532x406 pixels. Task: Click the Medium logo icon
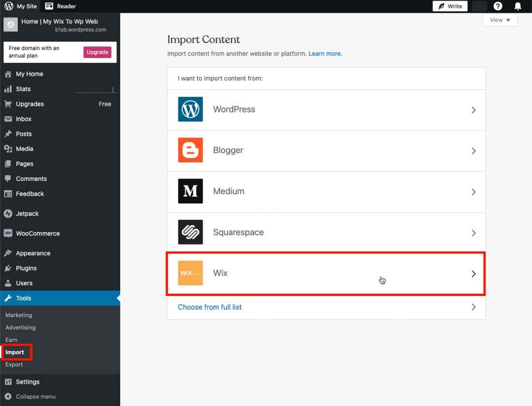tap(190, 191)
